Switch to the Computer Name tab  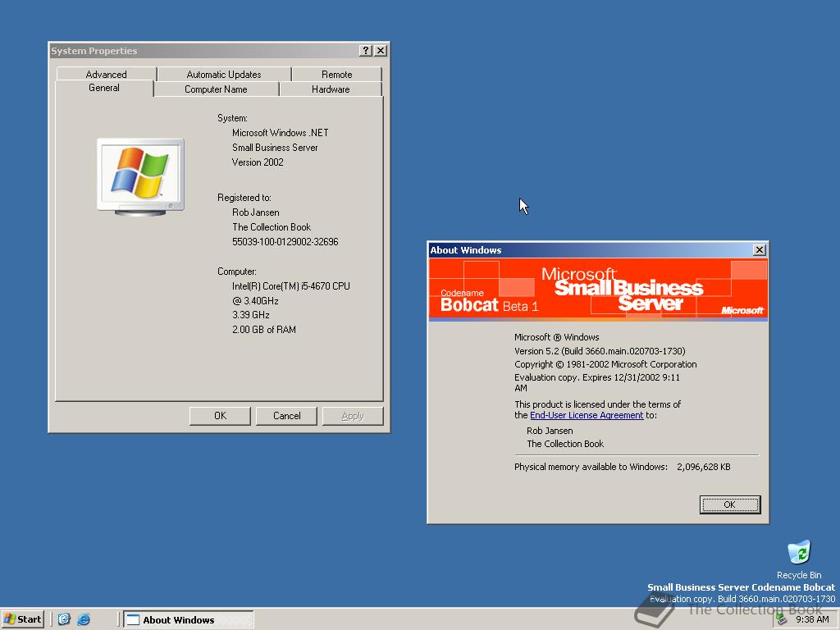[216, 89]
